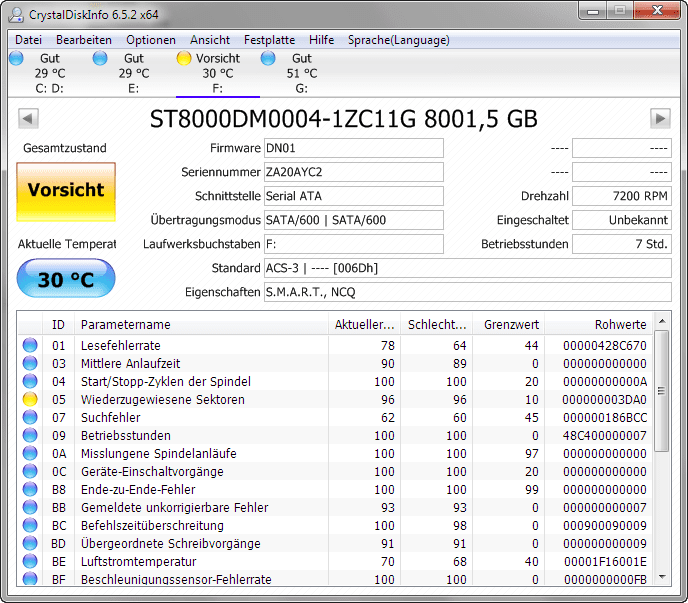Click the Firmware field DN01
This screenshot has width=688, height=603.
click(354, 148)
